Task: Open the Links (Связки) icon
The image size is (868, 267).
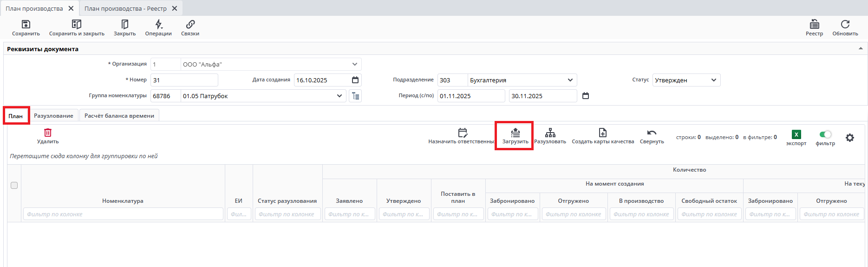Action: pyautogui.click(x=190, y=25)
